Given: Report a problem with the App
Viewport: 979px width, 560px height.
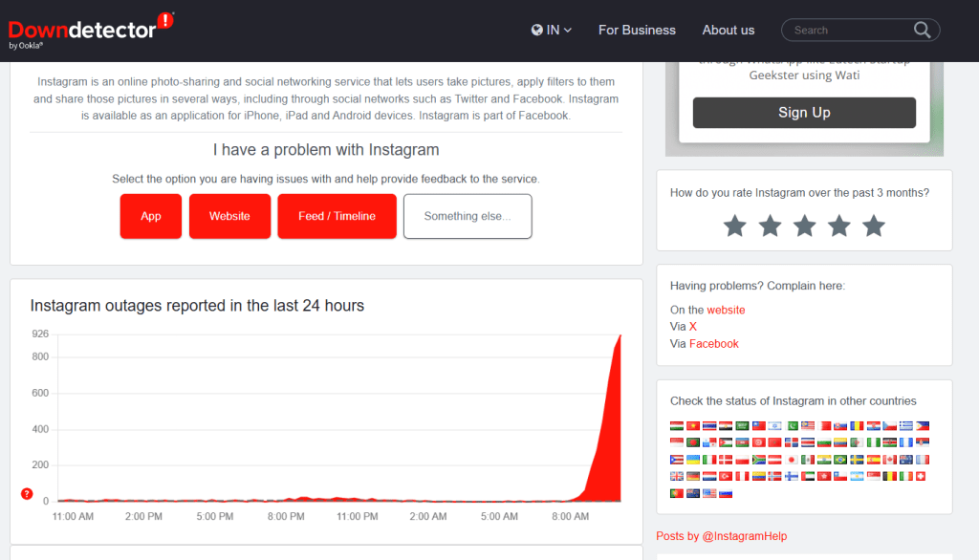Looking at the screenshot, I should 151,216.
